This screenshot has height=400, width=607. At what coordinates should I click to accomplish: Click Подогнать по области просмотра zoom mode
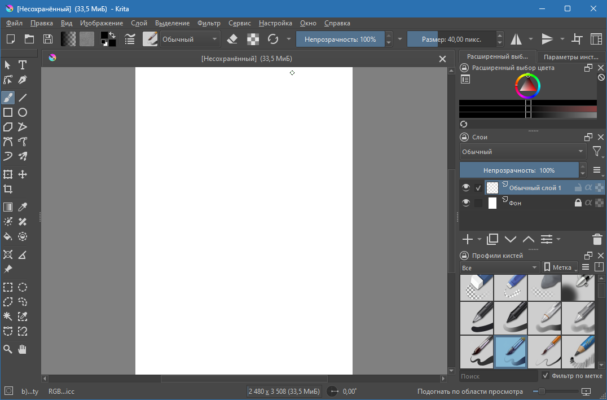(470, 391)
